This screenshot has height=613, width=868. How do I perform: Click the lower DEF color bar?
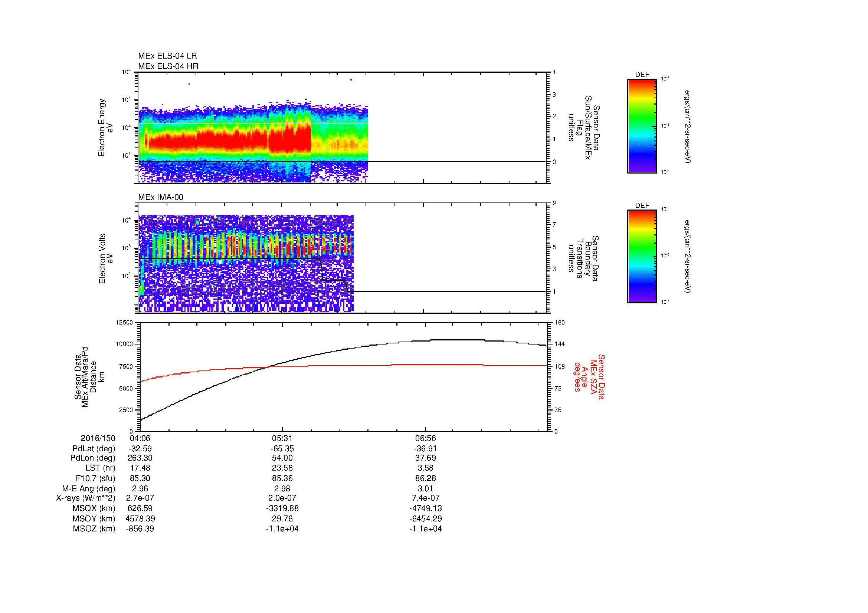point(642,257)
